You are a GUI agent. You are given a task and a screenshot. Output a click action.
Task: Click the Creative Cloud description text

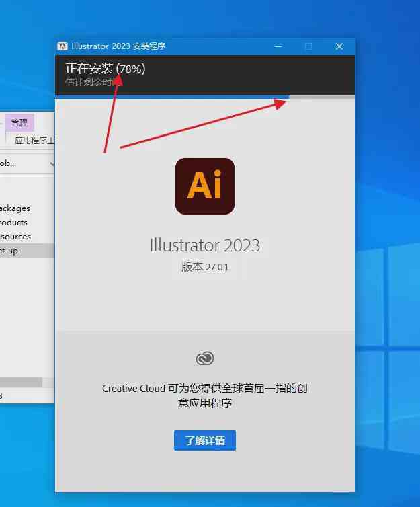tap(205, 395)
